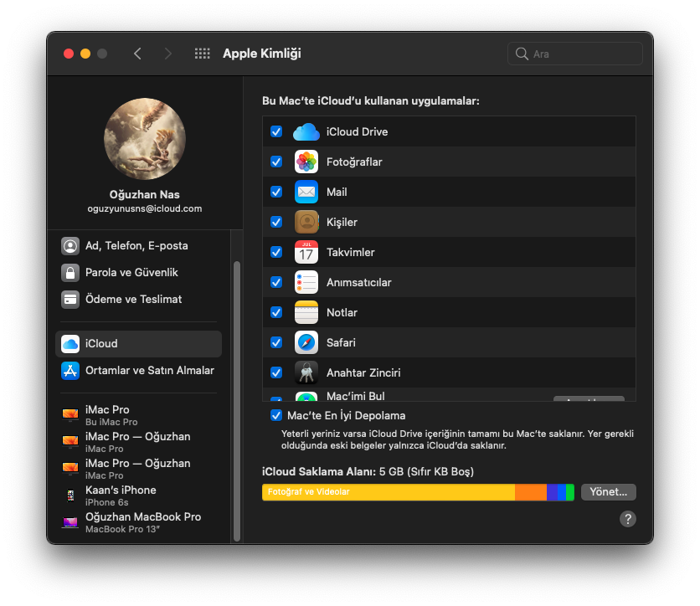
Task: Uncheck the Safari checkbox
Action: tap(276, 342)
